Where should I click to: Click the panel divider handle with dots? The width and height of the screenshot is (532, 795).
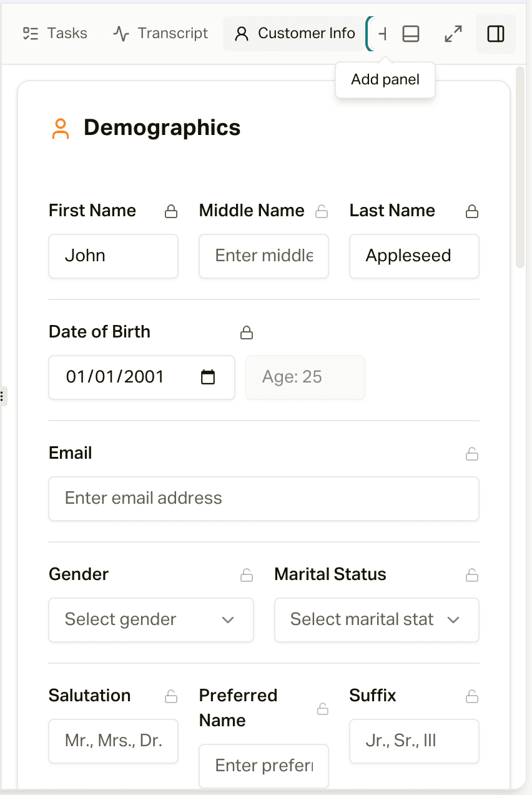[2, 396]
